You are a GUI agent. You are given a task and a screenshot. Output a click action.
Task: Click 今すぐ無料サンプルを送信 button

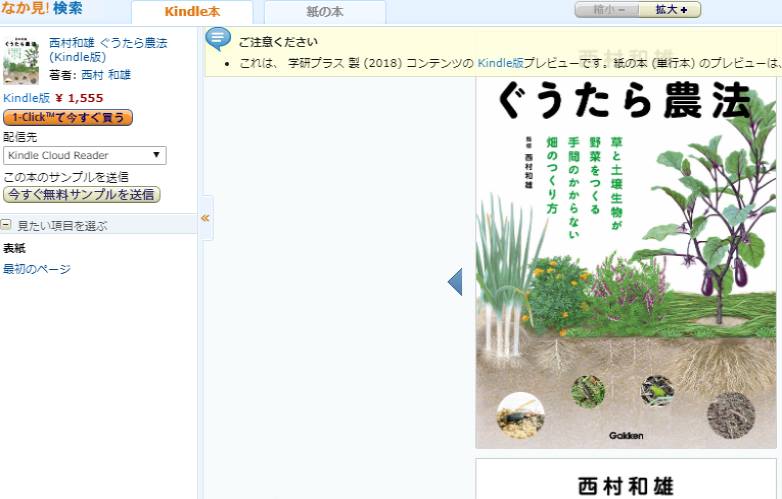83,194
